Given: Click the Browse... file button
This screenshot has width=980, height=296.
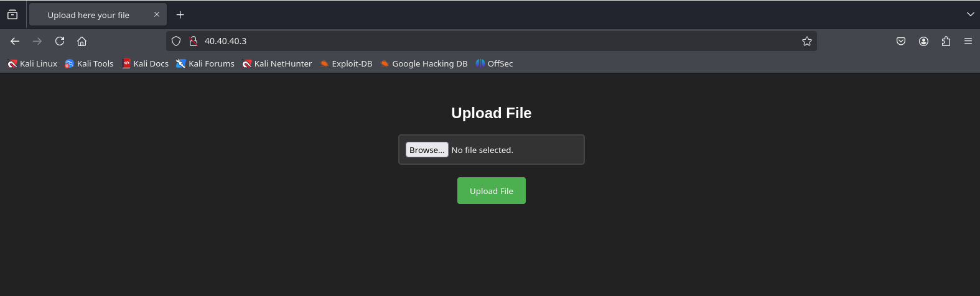Looking at the screenshot, I should click(427, 150).
